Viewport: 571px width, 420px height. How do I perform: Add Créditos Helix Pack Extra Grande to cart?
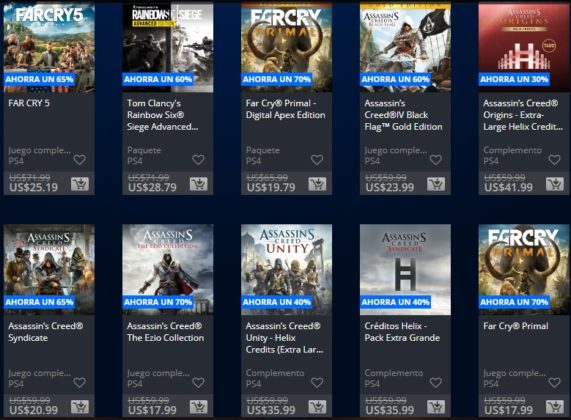(436, 407)
